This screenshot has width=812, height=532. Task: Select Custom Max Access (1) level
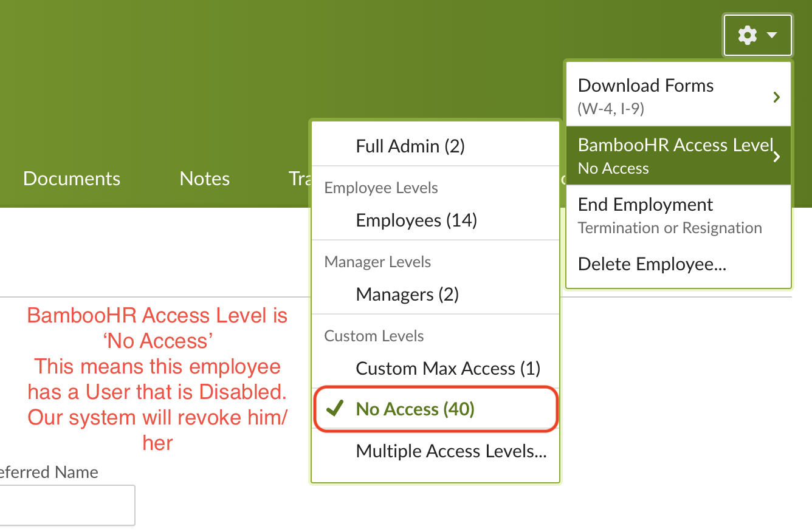[x=435, y=368]
